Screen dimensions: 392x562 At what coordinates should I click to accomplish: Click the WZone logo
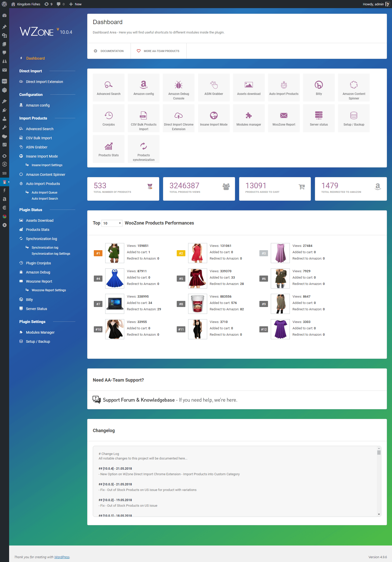point(37,32)
